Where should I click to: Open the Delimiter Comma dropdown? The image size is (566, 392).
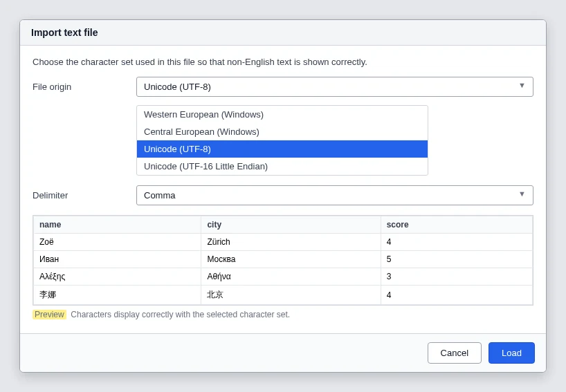click(335, 195)
